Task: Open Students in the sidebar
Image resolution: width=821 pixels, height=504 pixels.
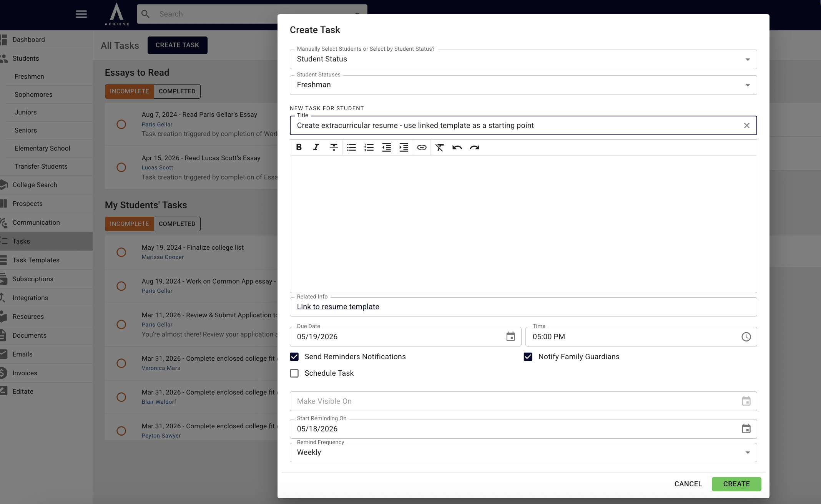Action: coord(46,58)
